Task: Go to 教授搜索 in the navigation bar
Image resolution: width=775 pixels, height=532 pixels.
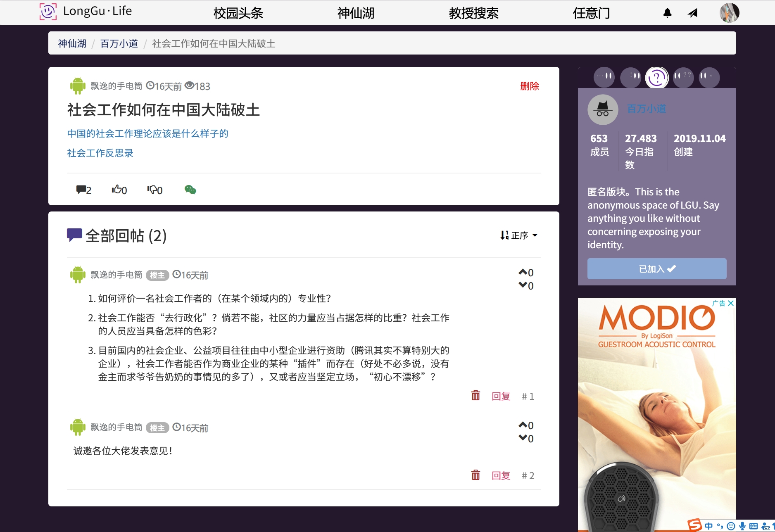Action: [x=473, y=13]
